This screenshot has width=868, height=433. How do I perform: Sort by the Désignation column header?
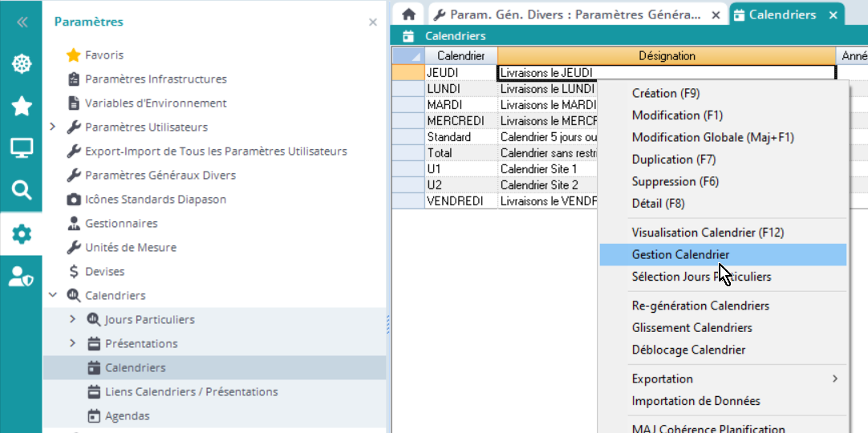coord(666,56)
